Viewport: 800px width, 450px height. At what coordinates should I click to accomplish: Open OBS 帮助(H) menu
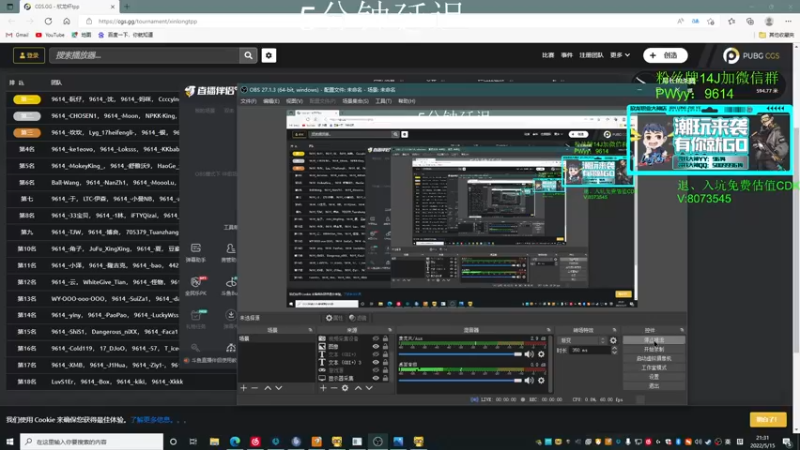tap(406, 101)
